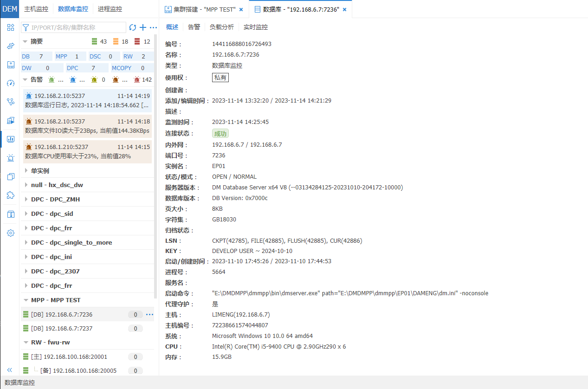The height and width of the screenshot is (389, 588).
Task: Open the settings gear icon in sidebar
Action: (10, 233)
